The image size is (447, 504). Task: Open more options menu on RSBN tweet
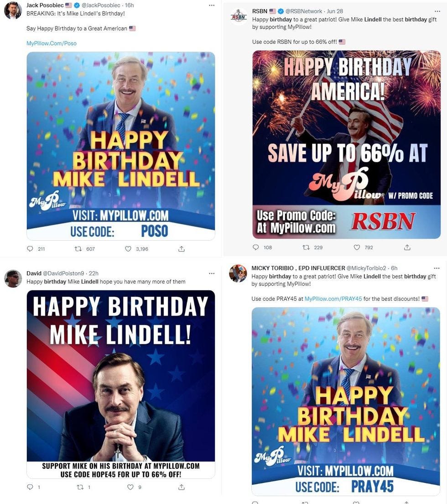[x=437, y=11]
